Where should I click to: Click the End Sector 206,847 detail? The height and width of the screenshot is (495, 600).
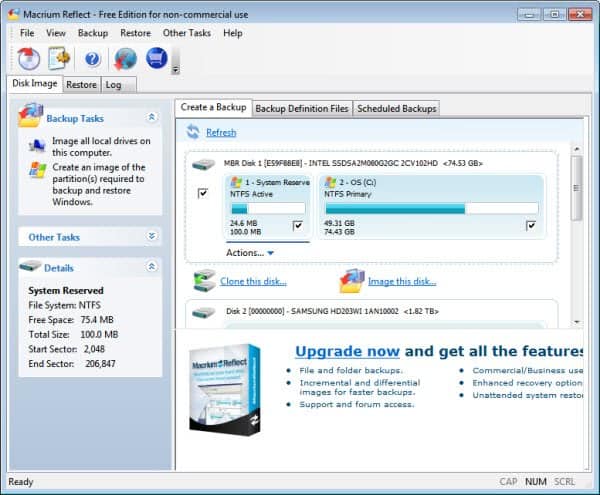[x=72, y=363]
